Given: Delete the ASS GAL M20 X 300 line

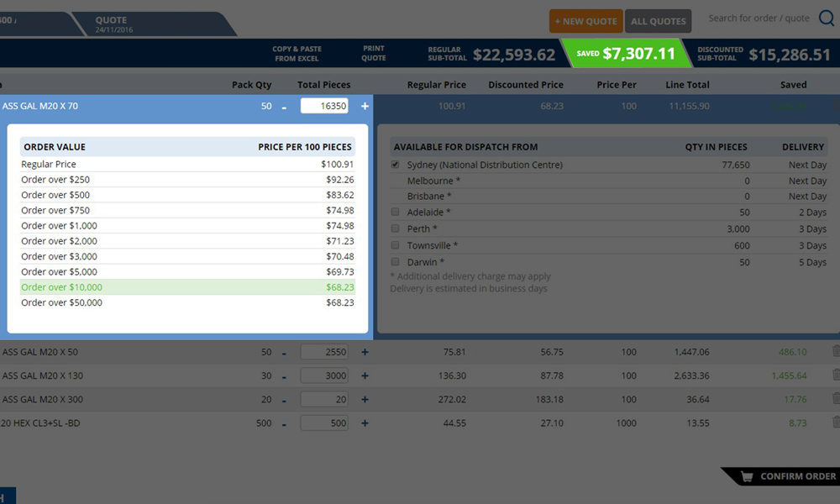Looking at the screenshot, I should [836, 399].
